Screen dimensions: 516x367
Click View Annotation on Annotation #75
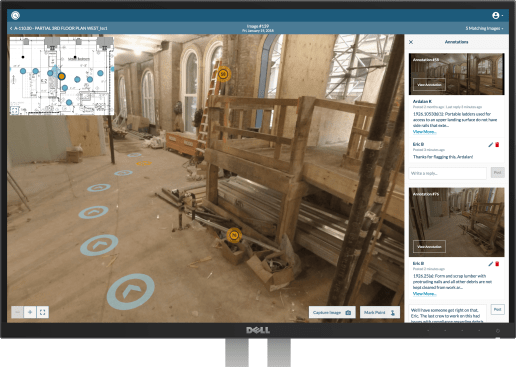coord(429,247)
